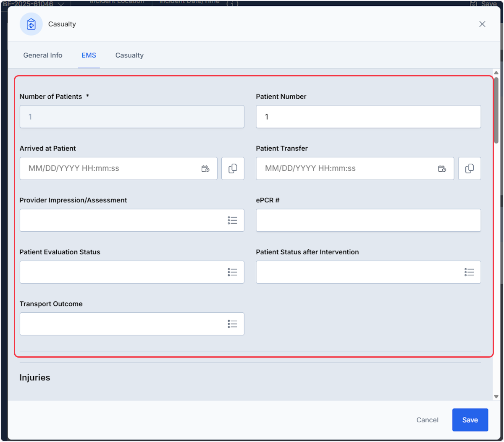The width and height of the screenshot is (504, 442).
Task: Click the Casualty clipboard icon in header
Action: (31, 24)
